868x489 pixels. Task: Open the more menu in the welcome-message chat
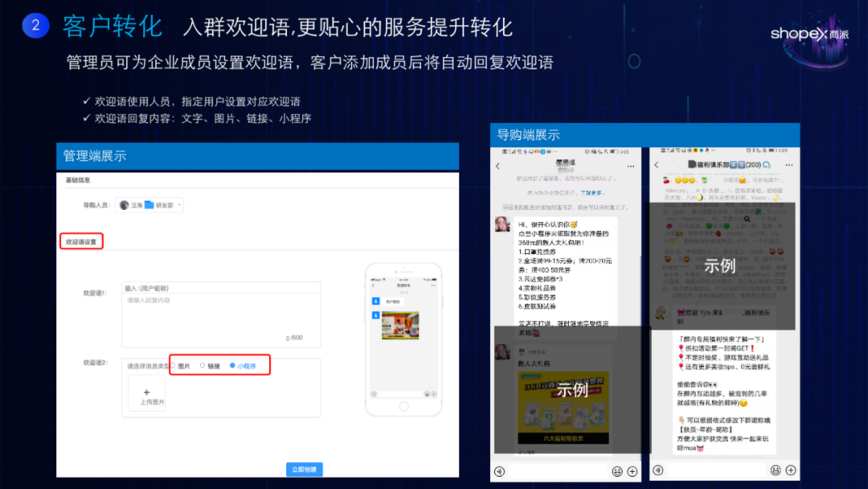click(x=631, y=166)
